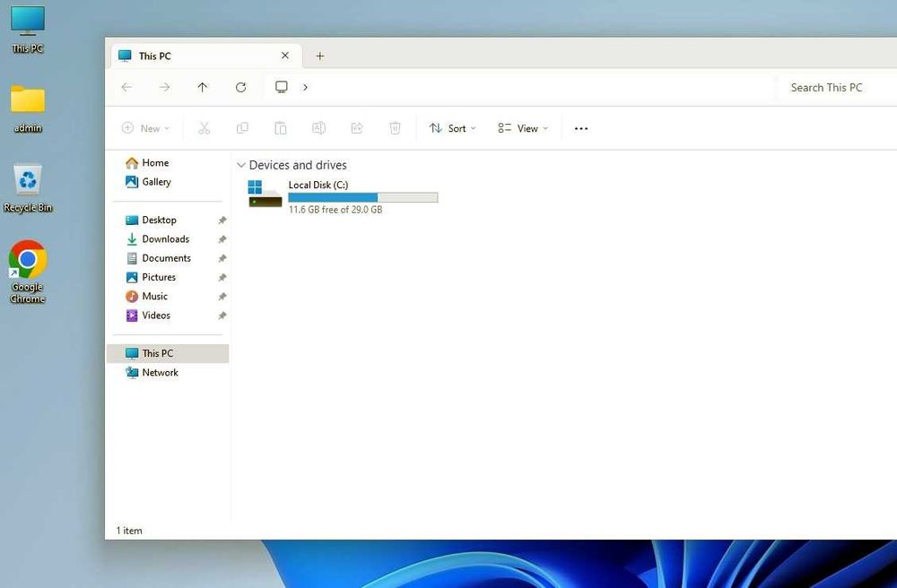Open Home in the navigation pane
897x588 pixels.
click(x=147, y=163)
